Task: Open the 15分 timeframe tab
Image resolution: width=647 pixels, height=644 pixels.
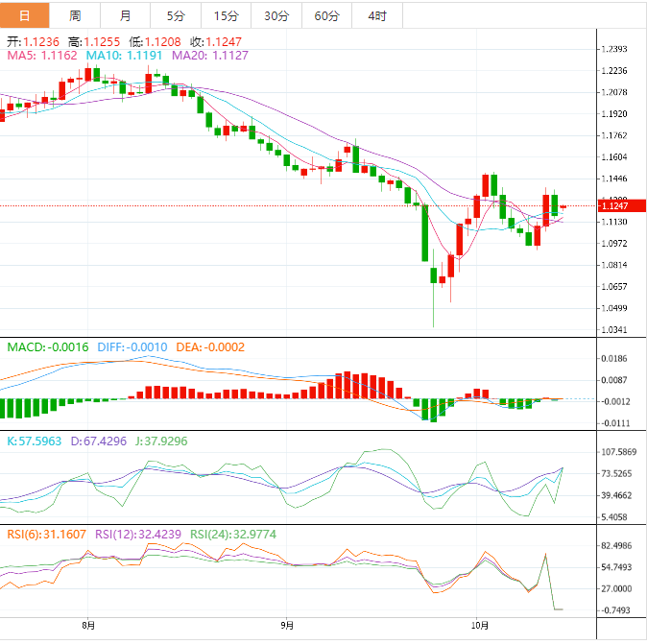Action: [x=227, y=15]
